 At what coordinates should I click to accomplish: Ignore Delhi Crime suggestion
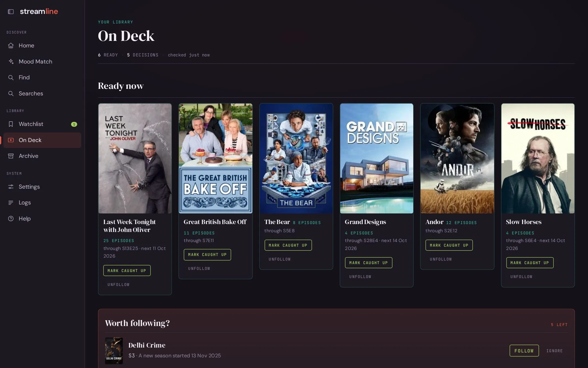[555, 351]
